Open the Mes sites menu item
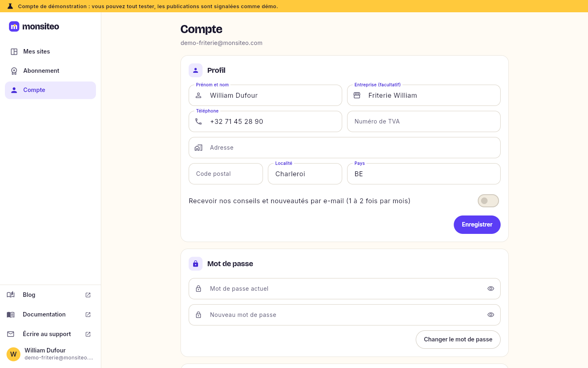 click(x=50, y=52)
